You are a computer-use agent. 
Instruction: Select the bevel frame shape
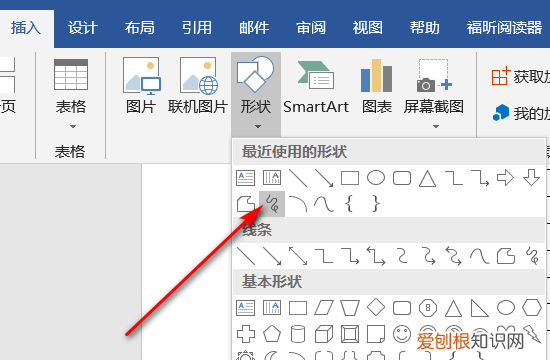coord(350,334)
